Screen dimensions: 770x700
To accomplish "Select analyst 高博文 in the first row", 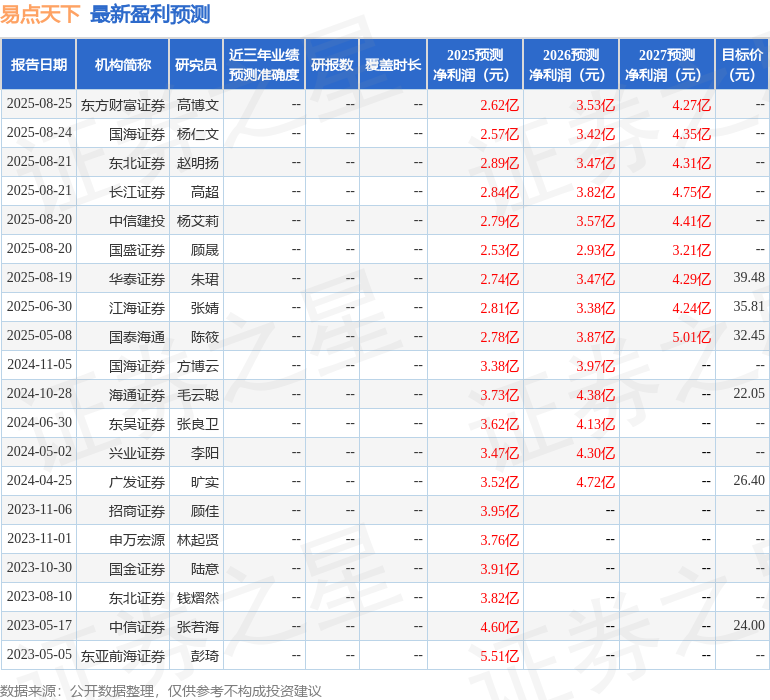I will point(197,104).
